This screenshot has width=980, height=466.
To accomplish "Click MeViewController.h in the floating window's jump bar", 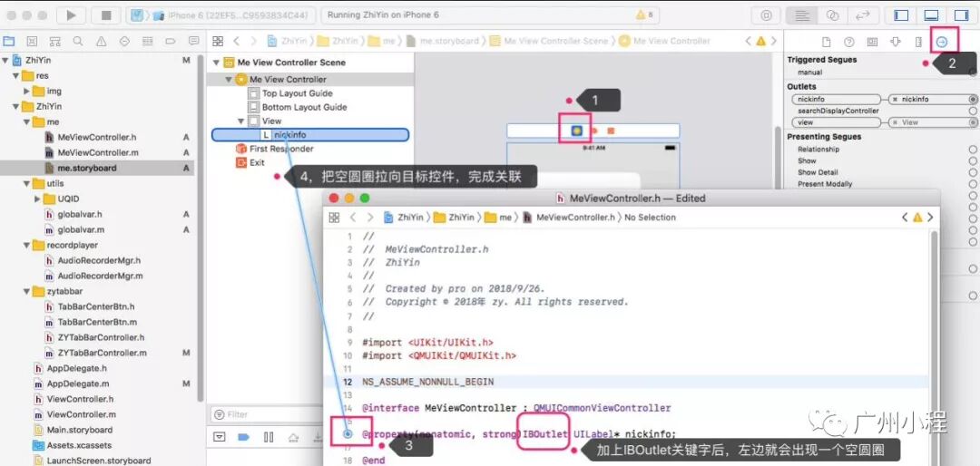I will [574, 218].
